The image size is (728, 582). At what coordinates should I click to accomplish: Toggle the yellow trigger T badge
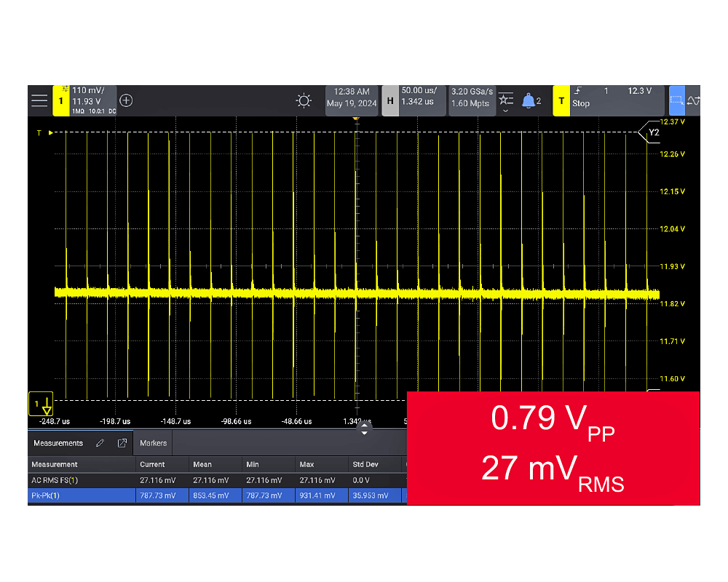(x=561, y=100)
